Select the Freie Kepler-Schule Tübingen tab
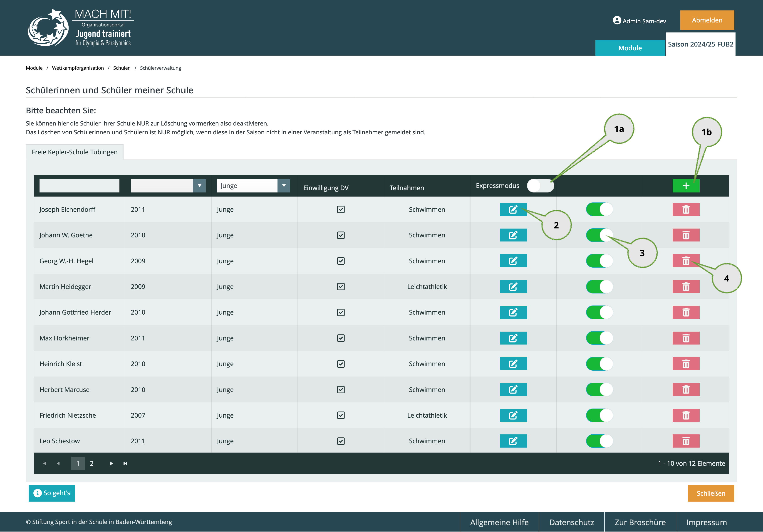 74,152
